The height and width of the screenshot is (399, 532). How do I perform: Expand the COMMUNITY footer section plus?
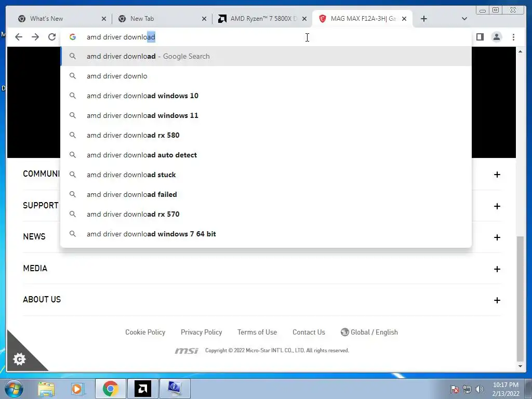(497, 175)
